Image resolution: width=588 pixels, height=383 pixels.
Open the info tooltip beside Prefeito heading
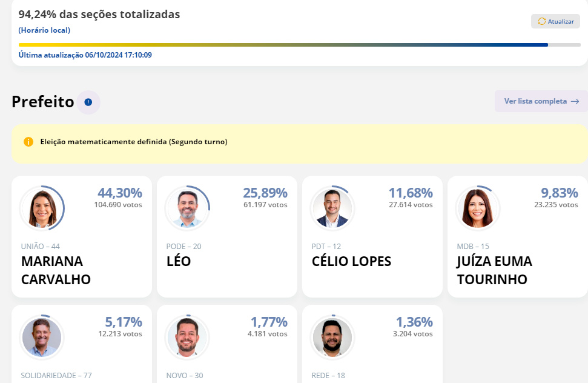click(87, 102)
